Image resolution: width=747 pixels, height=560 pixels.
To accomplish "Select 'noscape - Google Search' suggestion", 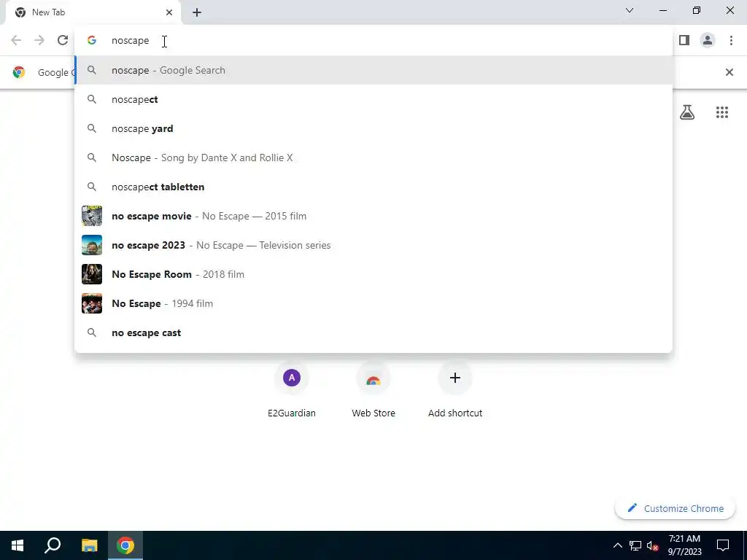I will coord(373,71).
